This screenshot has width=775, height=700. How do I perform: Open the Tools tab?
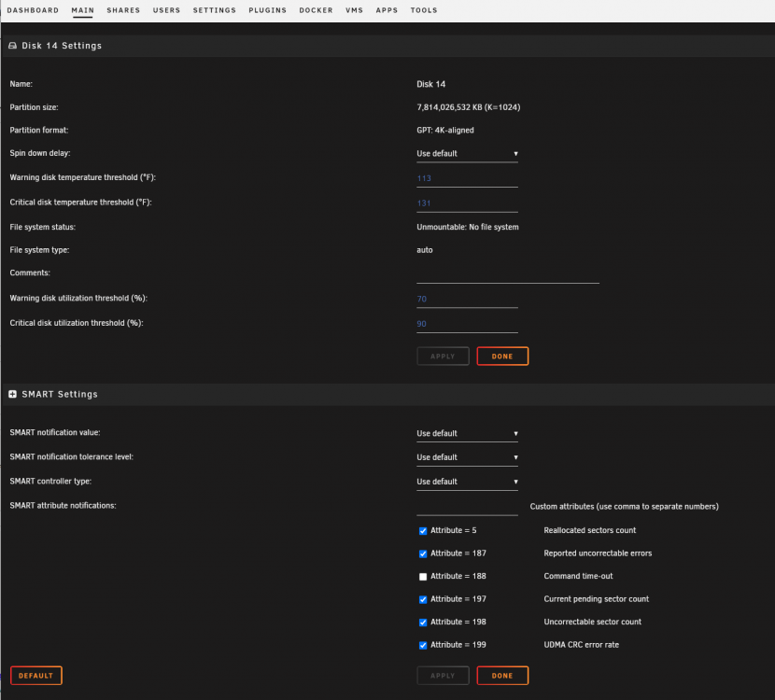[x=424, y=10]
